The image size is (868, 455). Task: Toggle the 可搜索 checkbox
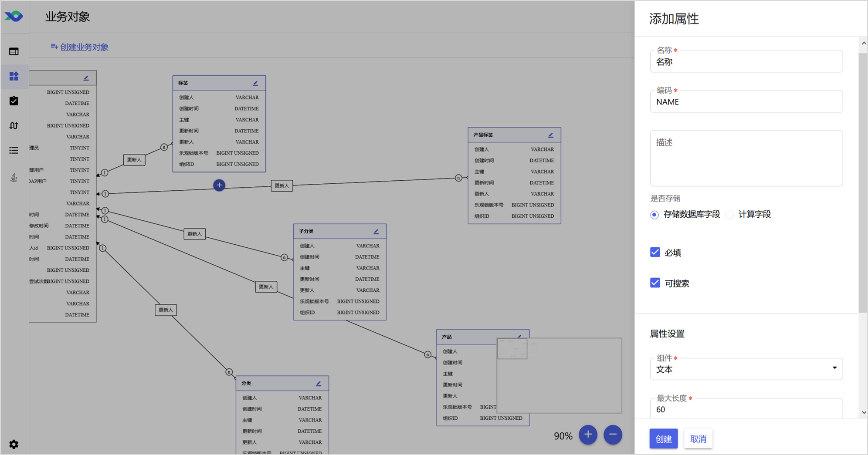655,283
